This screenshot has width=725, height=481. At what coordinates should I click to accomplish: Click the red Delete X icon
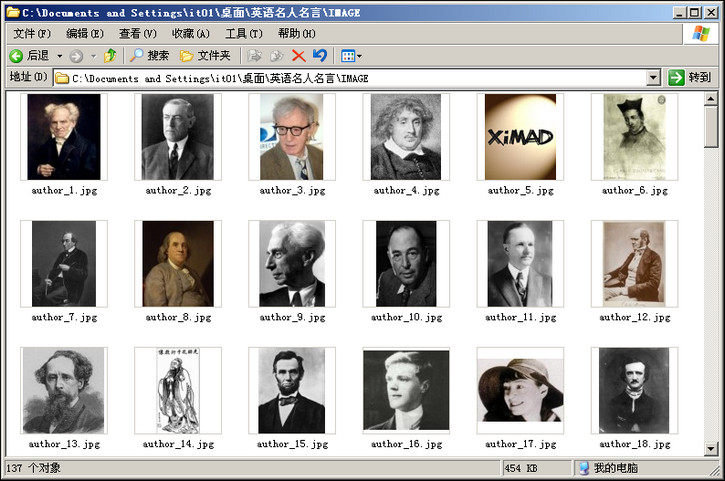click(299, 56)
